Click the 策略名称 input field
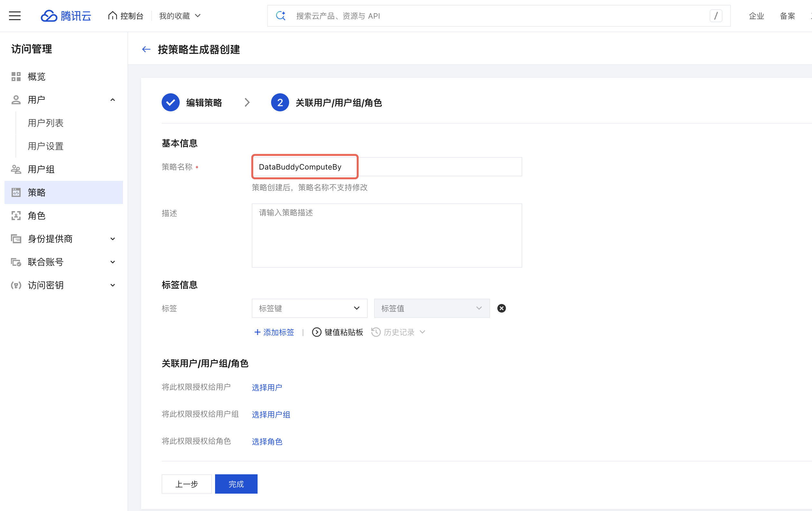 [387, 167]
